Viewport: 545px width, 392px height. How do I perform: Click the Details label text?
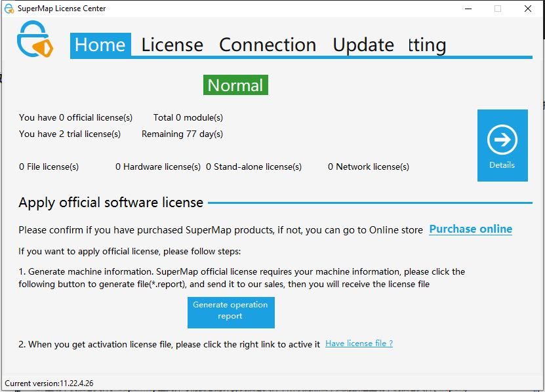(x=502, y=165)
